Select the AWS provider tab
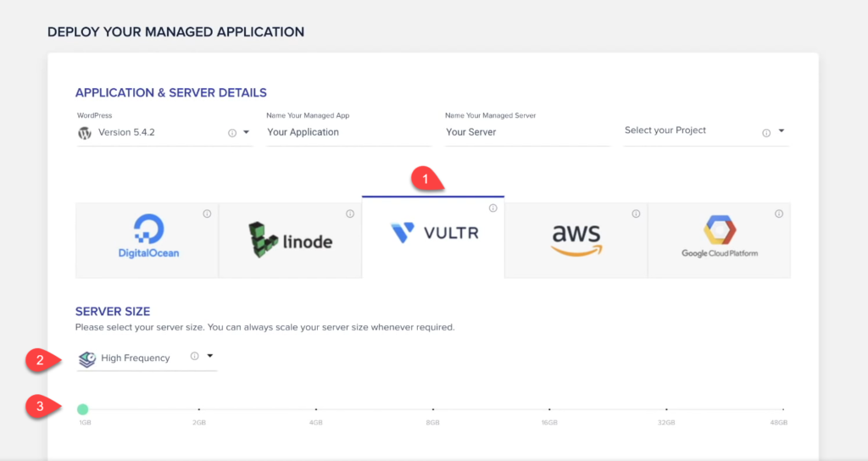The width and height of the screenshot is (868, 461). coord(576,240)
